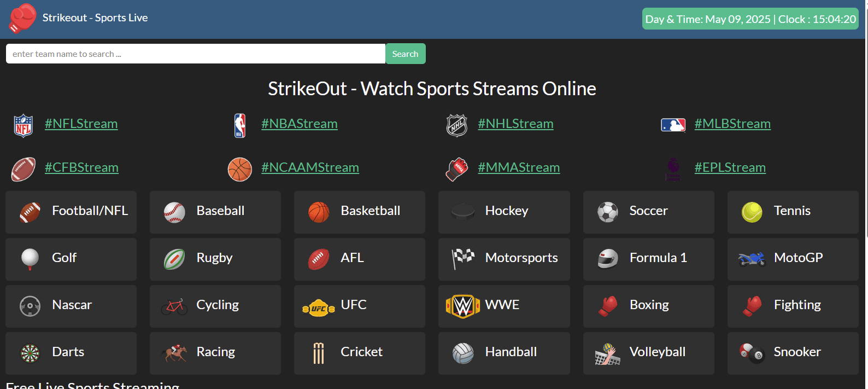Click the AFL red football icon

[x=319, y=259]
